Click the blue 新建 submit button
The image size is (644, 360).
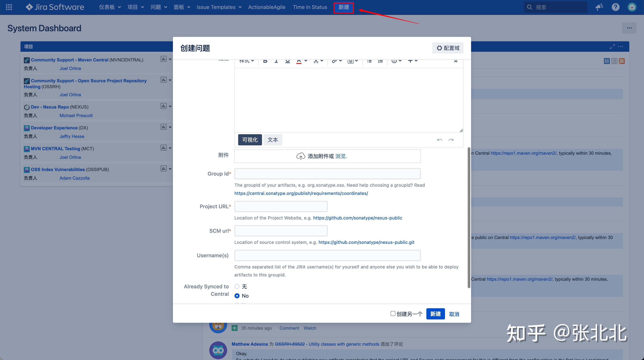point(435,314)
